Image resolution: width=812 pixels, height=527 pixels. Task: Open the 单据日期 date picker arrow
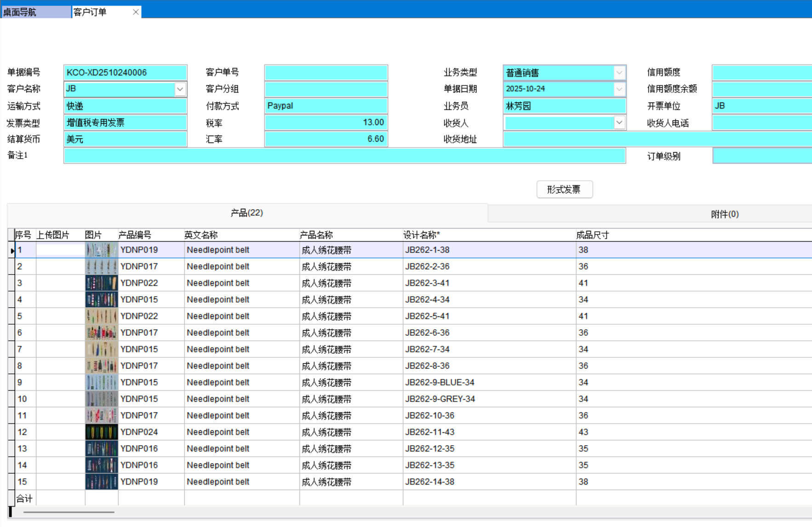tap(619, 89)
